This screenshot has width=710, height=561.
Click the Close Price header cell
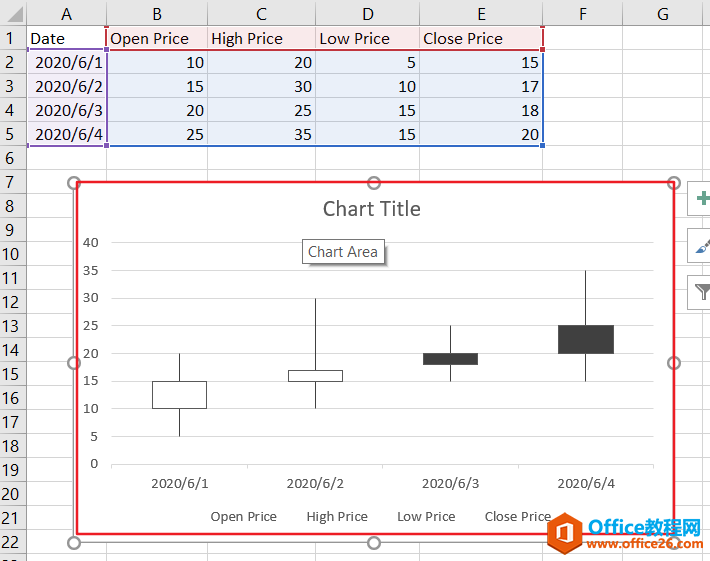pos(481,38)
